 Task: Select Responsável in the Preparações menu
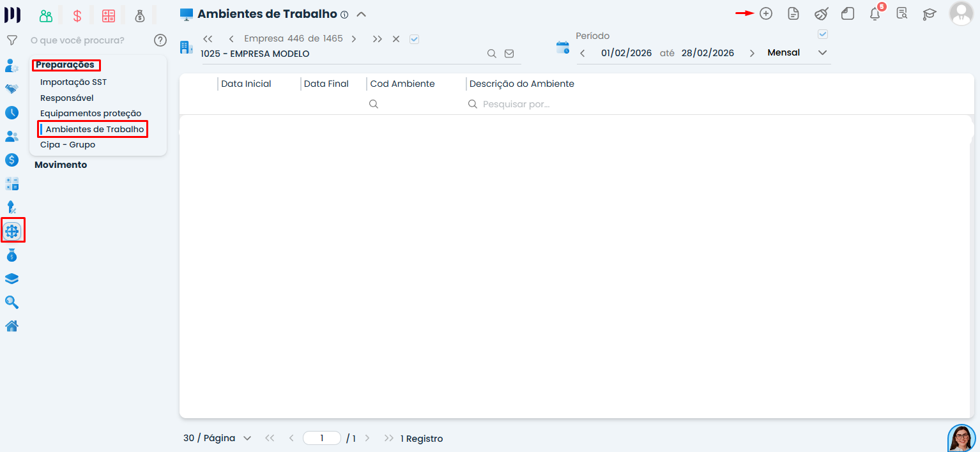(x=67, y=98)
